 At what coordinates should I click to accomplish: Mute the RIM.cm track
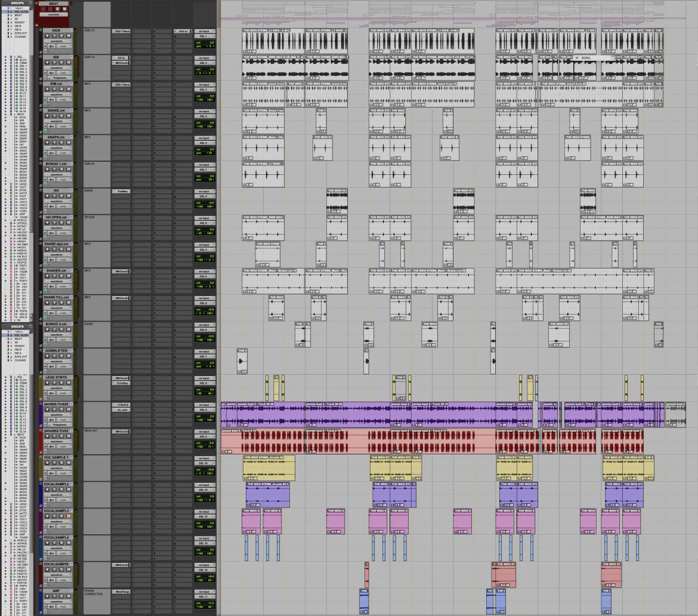[x=69, y=89]
